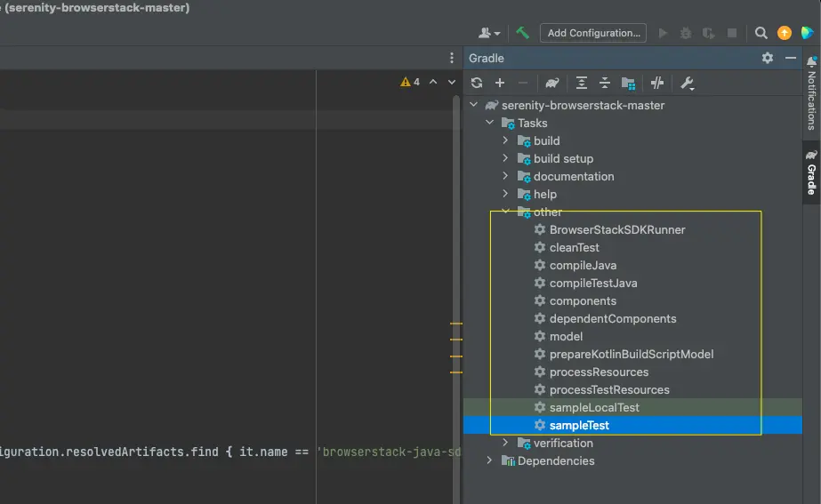Click the Link Gradle Project plus icon
Viewport: 821px width, 504px height.
coord(500,83)
